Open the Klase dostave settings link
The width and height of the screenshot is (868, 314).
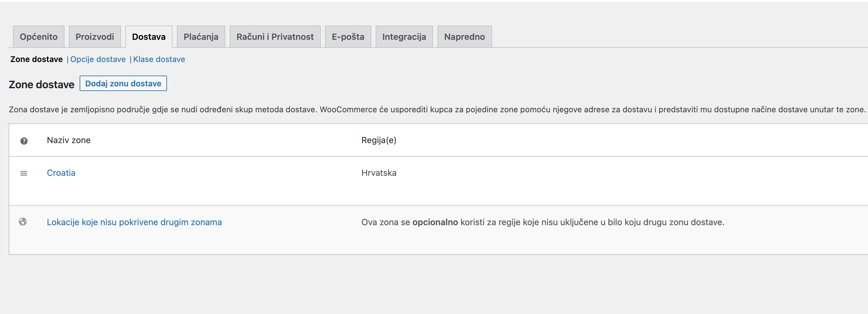click(159, 59)
